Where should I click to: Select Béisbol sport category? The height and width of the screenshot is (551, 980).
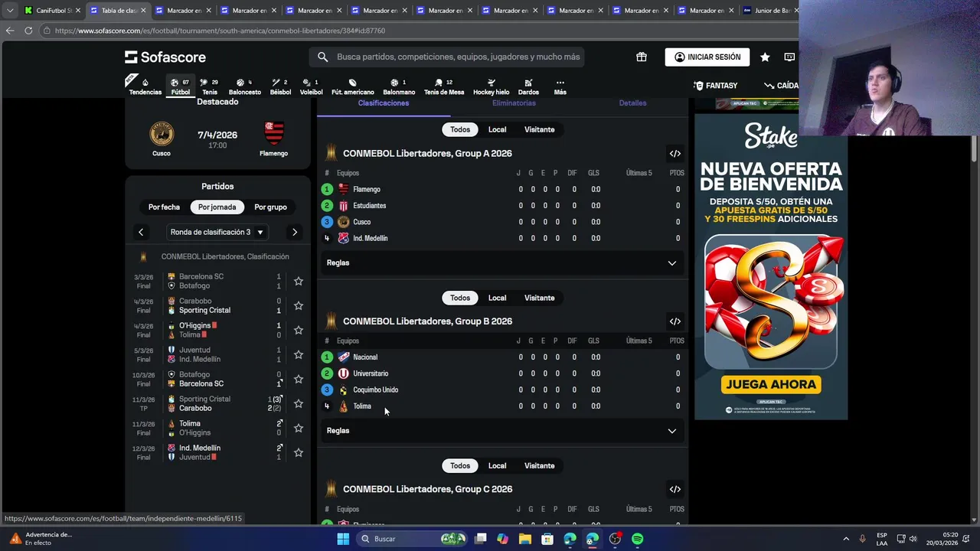coord(280,86)
